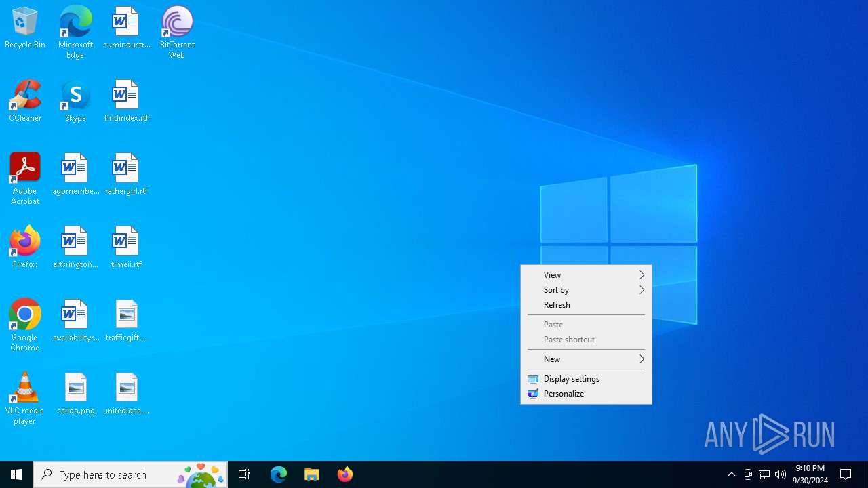Select the VLC media player shortcut
Viewport: 868px width, 488px height.
25,399
